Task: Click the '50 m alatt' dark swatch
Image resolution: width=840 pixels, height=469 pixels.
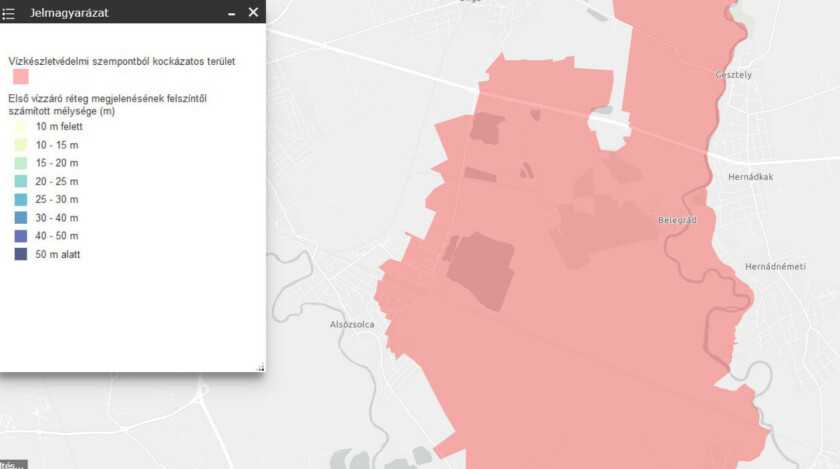Action: tap(20, 254)
